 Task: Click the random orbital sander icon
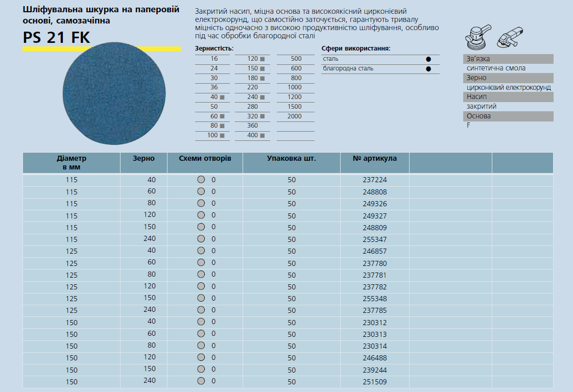tap(478, 37)
